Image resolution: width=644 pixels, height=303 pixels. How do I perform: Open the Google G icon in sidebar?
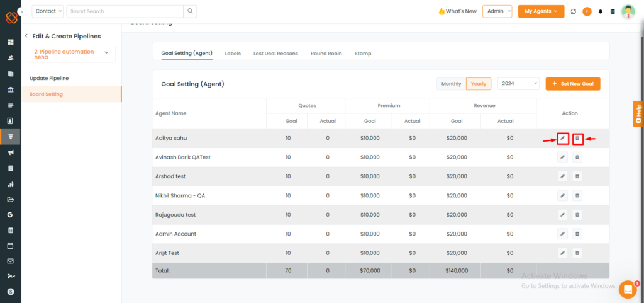pyautogui.click(x=11, y=215)
